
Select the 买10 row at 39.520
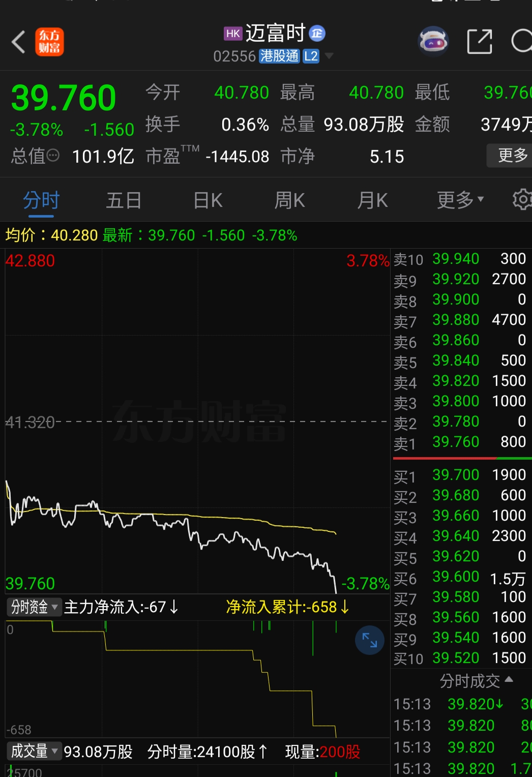click(461, 658)
